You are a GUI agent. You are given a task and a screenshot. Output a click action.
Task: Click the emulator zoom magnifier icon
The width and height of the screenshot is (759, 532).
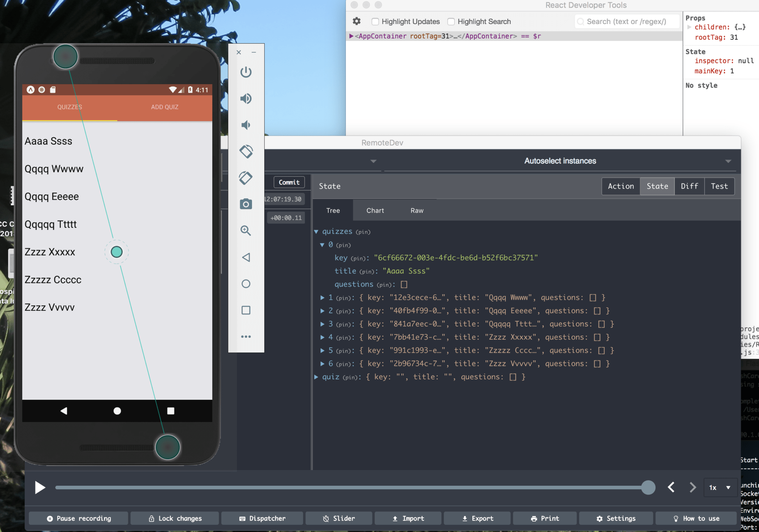tap(246, 230)
